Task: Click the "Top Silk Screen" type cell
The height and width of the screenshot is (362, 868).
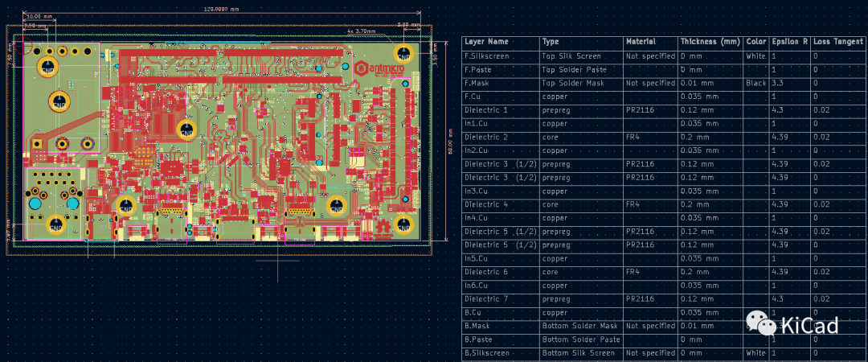Action: pos(582,56)
